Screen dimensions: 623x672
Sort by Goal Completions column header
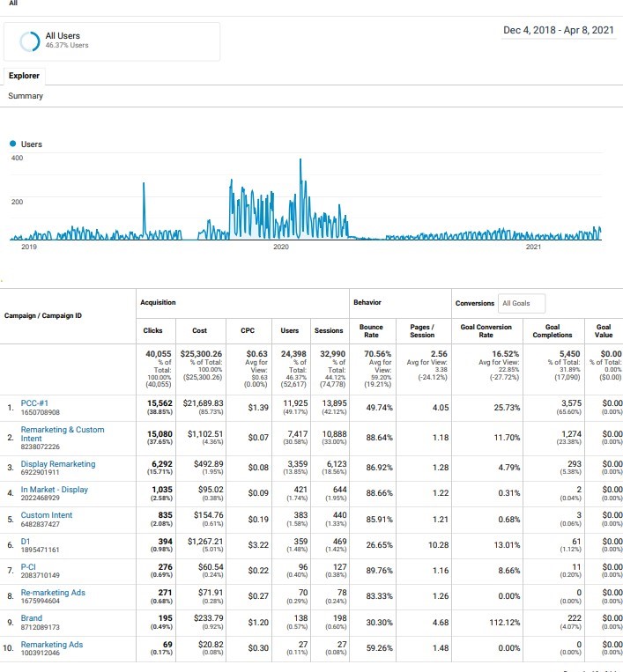tap(553, 330)
